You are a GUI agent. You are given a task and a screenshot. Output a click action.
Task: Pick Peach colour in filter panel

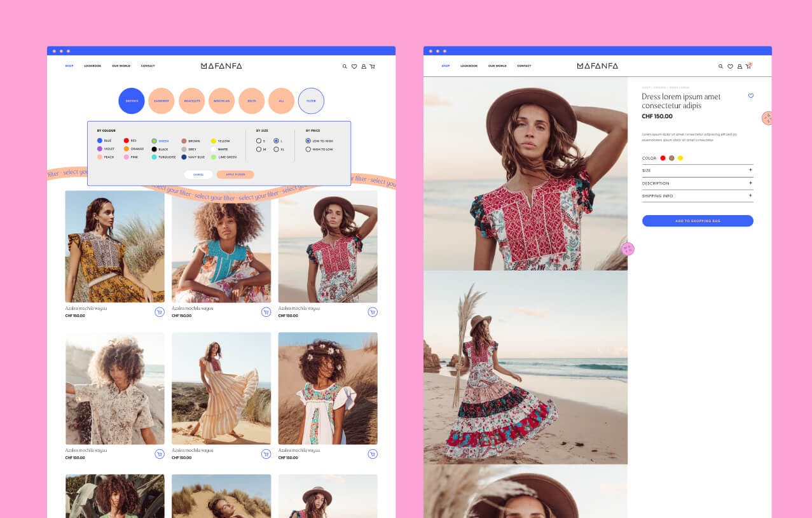coord(100,157)
